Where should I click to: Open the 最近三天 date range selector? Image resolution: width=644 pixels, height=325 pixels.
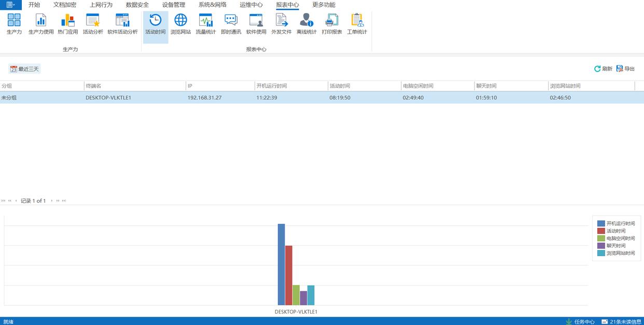pos(24,69)
